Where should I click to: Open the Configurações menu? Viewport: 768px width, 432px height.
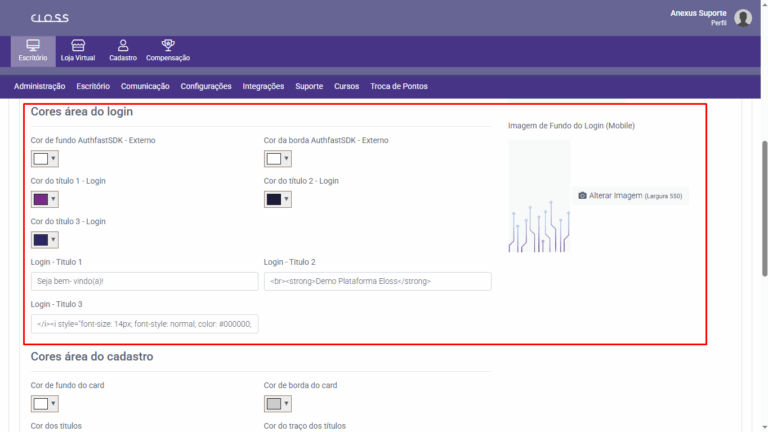tap(198, 87)
